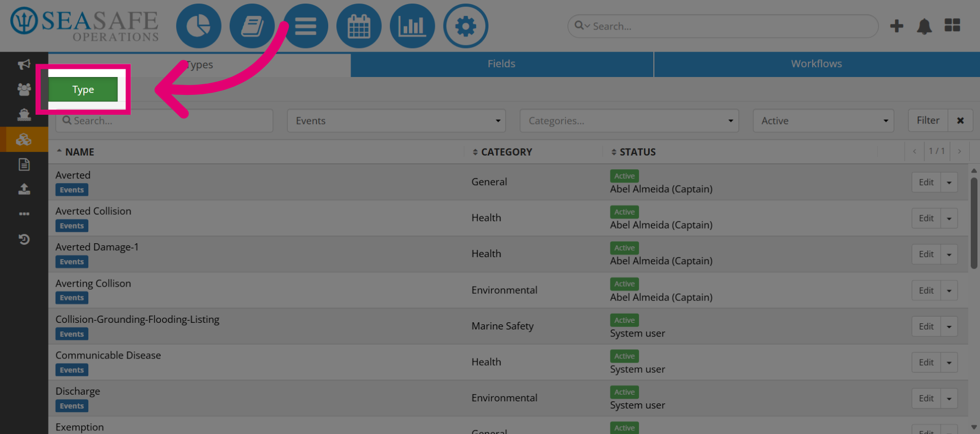Image resolution: width=980 pixels, height=434 pixels.
Task: Click the green Type button
Action: (x=83, y=90)
